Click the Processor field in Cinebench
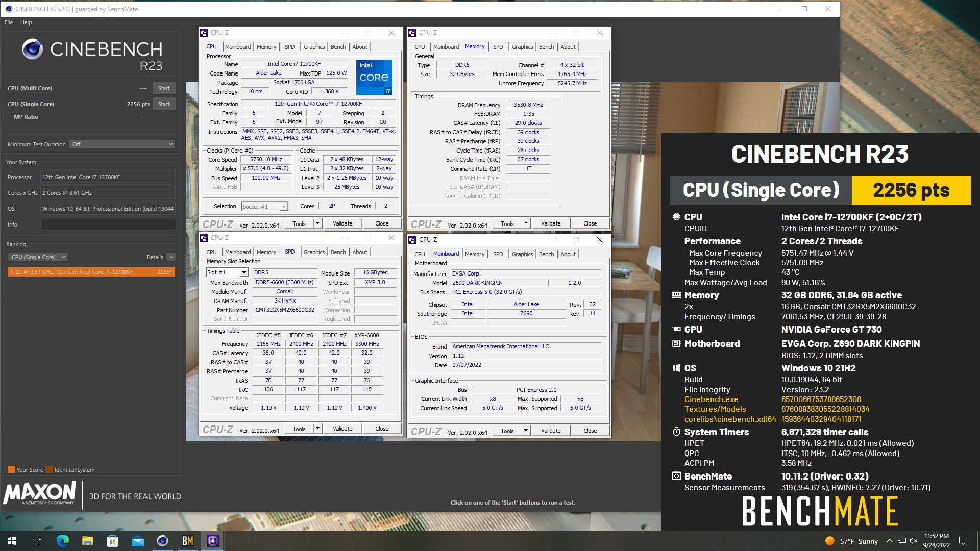 pos(108,177)
